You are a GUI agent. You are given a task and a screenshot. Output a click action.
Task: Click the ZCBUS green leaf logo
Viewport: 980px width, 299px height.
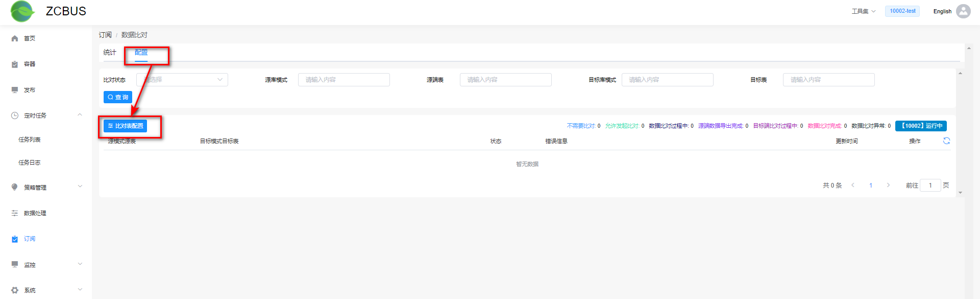tap(22, 11)
